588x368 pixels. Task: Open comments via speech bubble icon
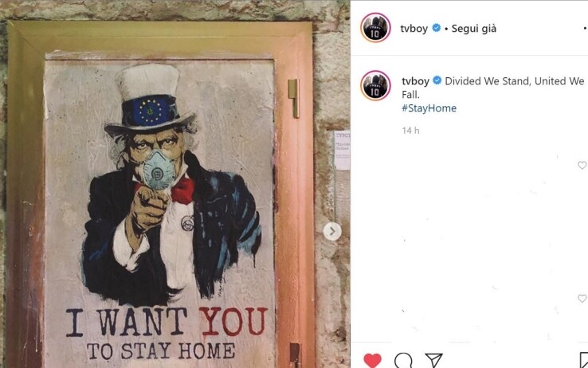(x=403, y=361)
